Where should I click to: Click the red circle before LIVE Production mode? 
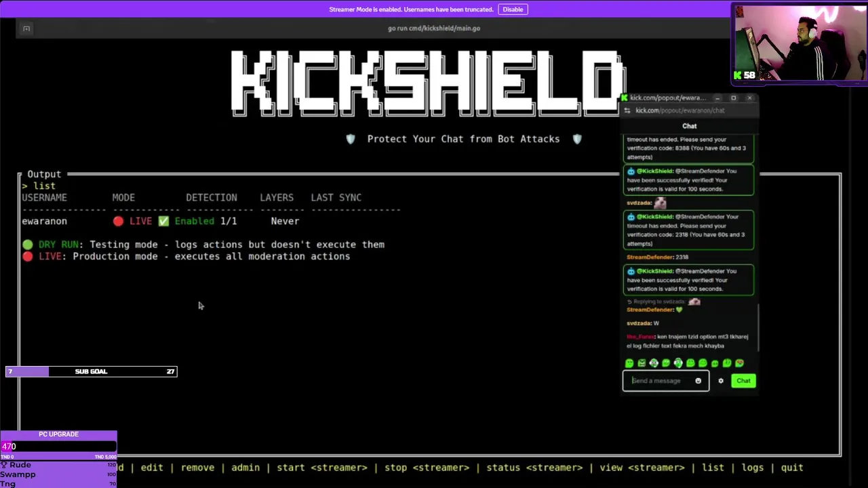point(27,256)
